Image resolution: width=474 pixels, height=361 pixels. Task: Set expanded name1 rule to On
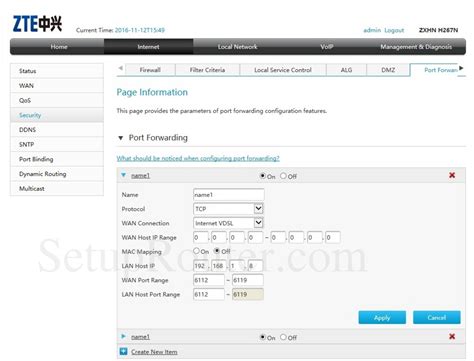coord(263,176)
